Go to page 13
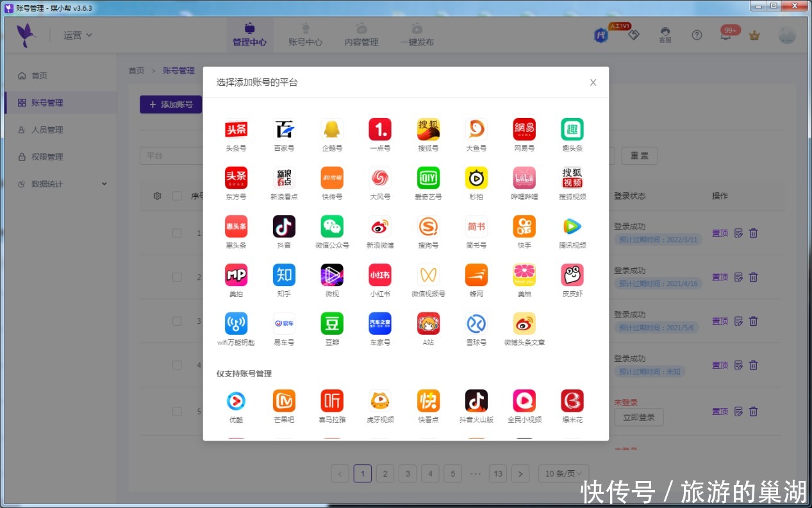Screen dimensions: 812x508 tap(497, 474)
